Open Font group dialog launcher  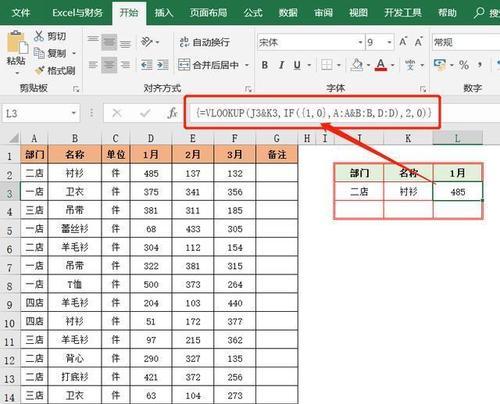[423, 89]
